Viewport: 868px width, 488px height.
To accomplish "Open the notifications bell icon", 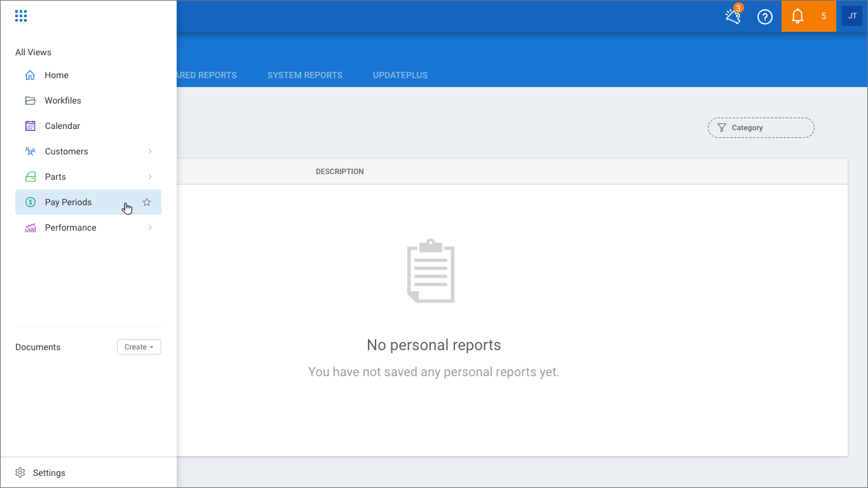I will click(797, 17).
